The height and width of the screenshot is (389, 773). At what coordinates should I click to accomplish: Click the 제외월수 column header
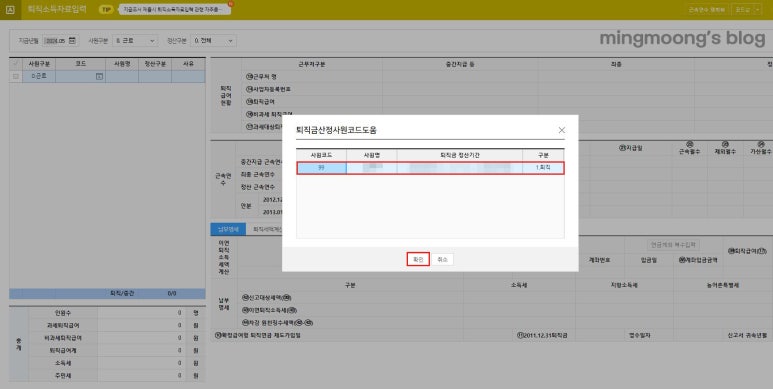725,148
